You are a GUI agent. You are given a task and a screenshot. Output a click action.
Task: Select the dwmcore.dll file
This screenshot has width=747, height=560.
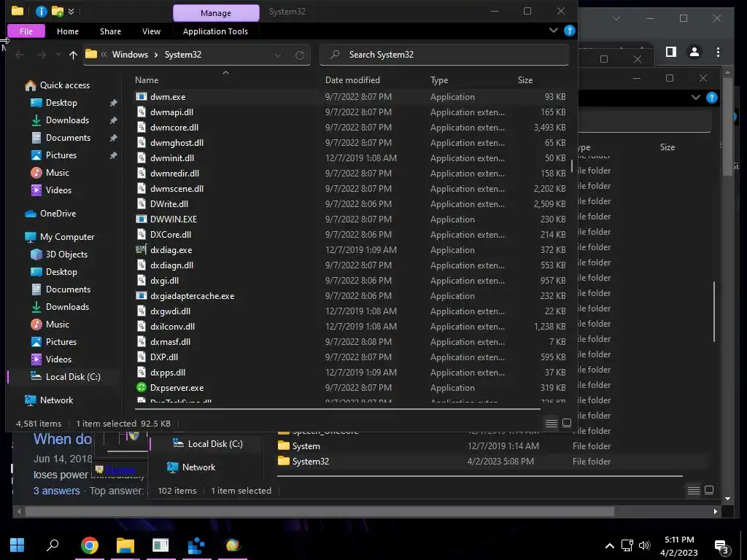[174, 127]
